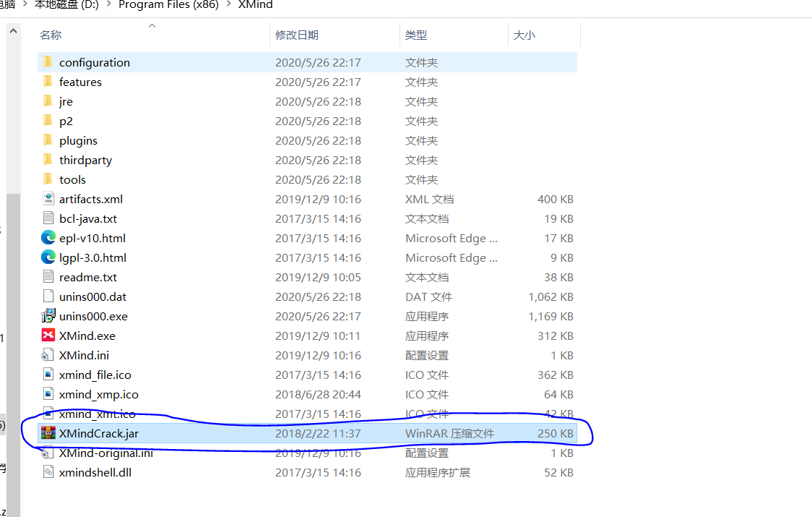
Task: Open the plugins folder icon
Action: tap(47, 140)
